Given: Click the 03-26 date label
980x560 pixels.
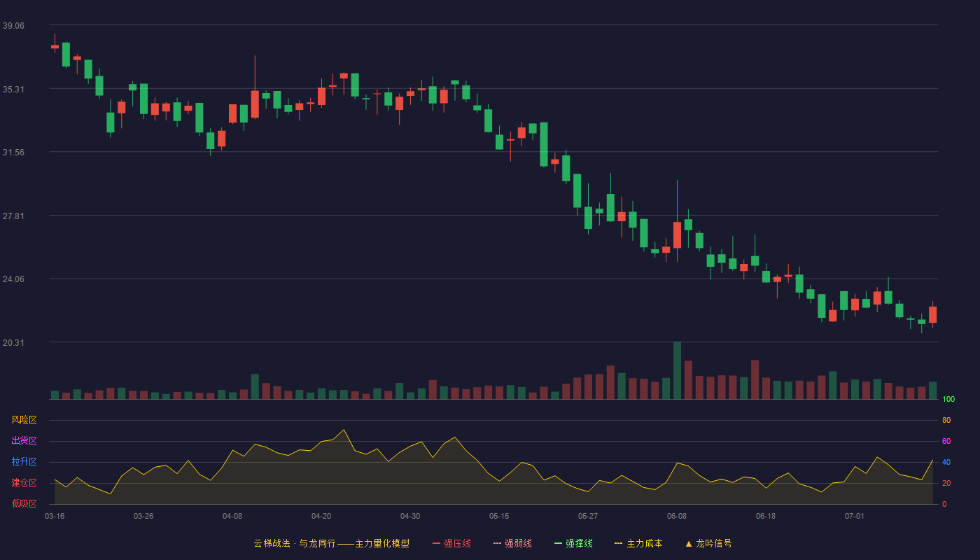Looking at the screenshot, I should (x=143, y=516).
